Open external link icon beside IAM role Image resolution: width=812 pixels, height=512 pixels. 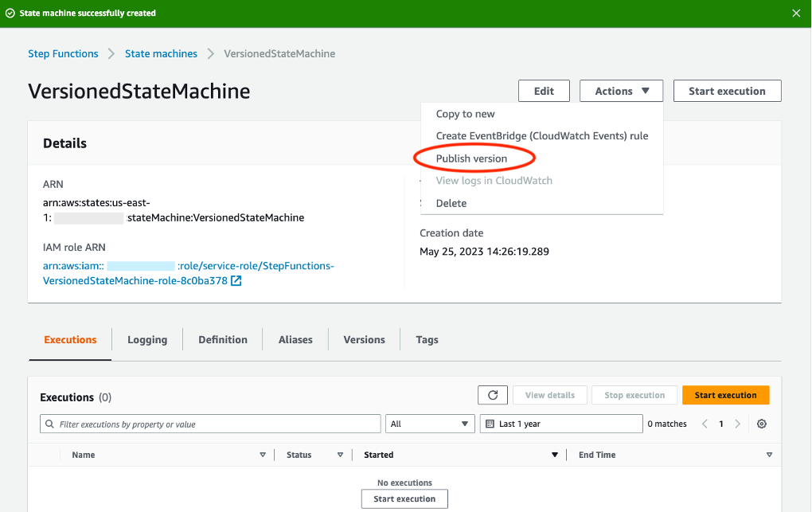tap(236, 281)
